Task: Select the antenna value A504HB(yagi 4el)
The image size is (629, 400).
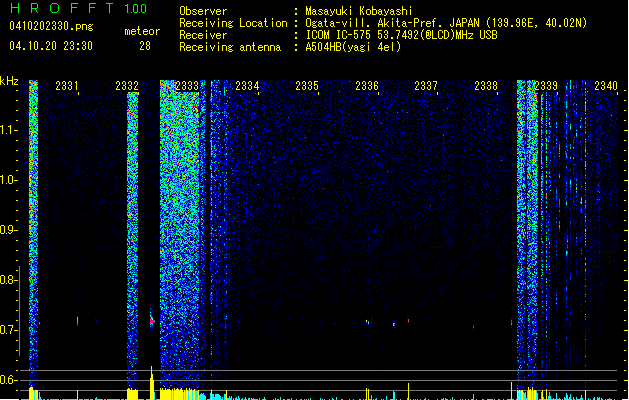Action: [353, 47]
